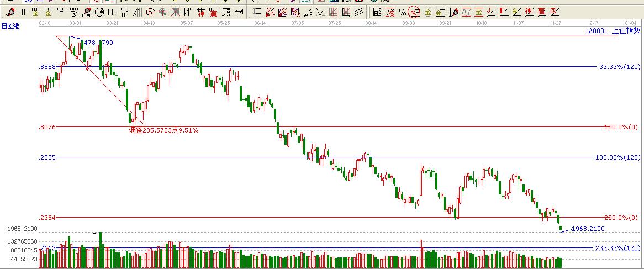The width and height of the screenshot is (644, 269).
Task: Click the red-circled percent retracement icon
Action: pyautogui.click(x=414, y=12)
